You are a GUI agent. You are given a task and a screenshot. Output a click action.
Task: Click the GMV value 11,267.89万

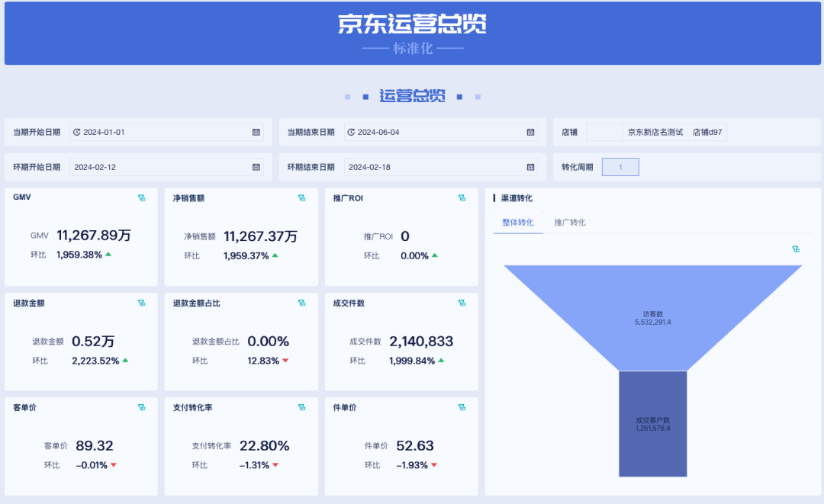pos(94,235)
